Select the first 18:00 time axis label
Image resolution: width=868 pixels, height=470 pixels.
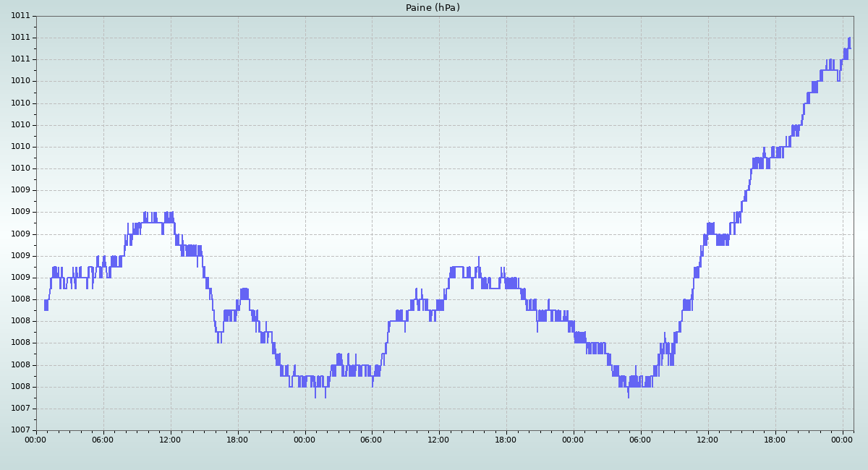[x=238, y=439]
